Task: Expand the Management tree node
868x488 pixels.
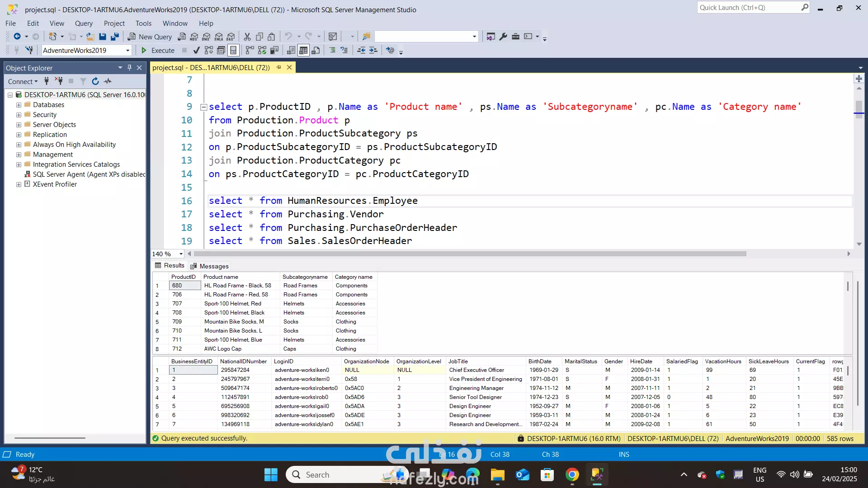Action: [19, 155]
